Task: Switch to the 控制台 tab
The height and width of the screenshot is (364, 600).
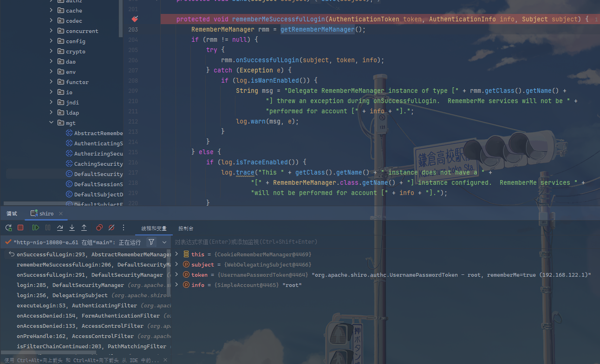Action: (186, 228)
